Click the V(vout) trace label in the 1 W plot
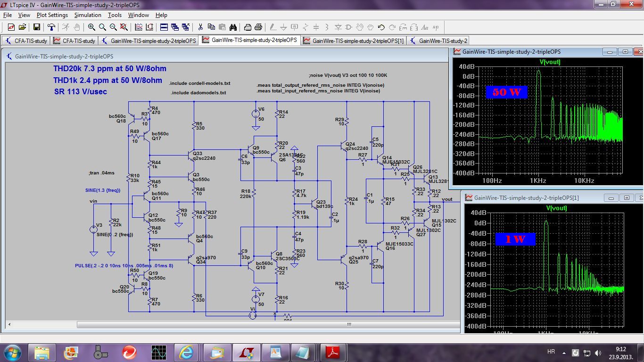 tap(556, 208)
